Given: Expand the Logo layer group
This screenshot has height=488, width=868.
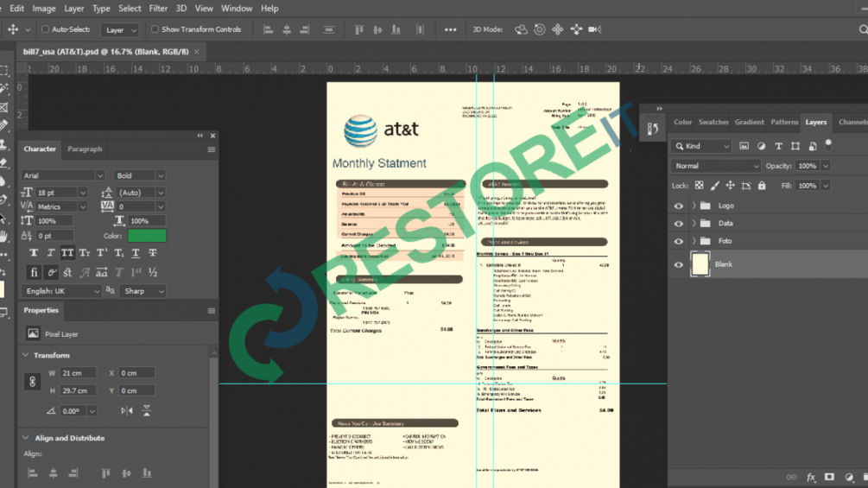Looking at the screenshot, I should [x=694, y=206].
